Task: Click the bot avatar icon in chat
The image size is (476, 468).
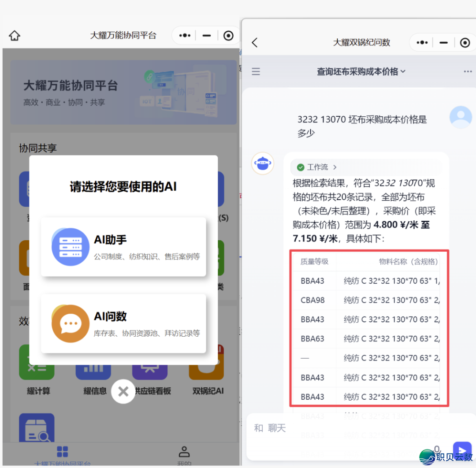Action: (263, 163)
